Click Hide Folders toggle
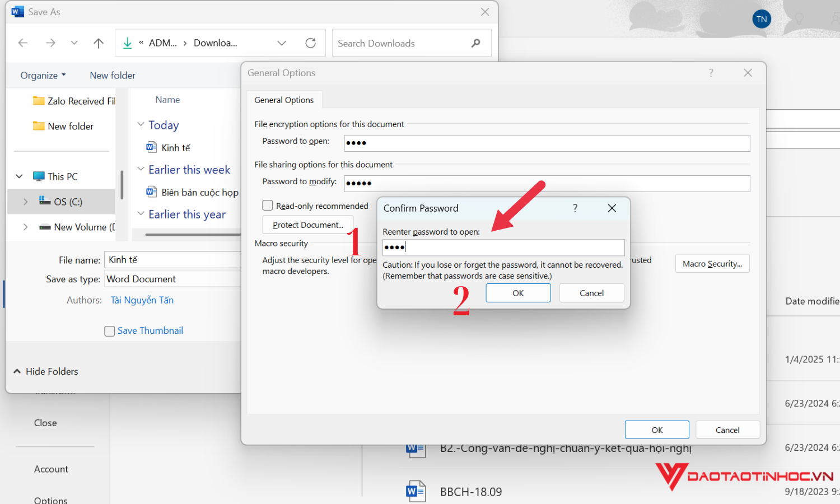 pos(46,371)
